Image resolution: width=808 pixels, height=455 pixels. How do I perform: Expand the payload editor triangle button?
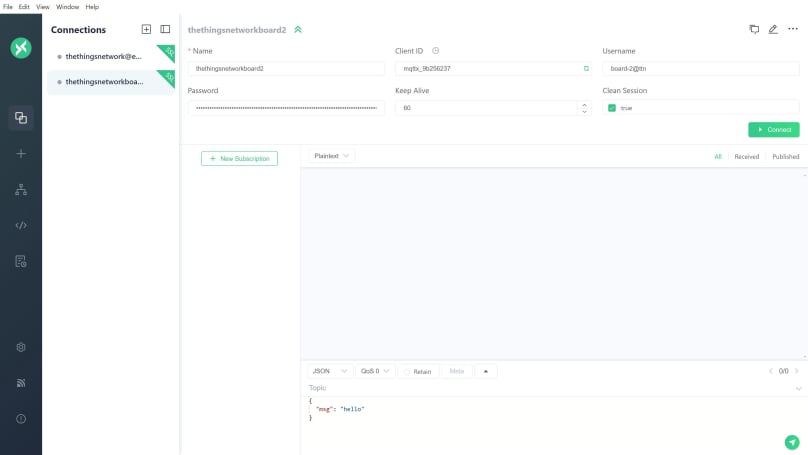[x=485, y=371]
